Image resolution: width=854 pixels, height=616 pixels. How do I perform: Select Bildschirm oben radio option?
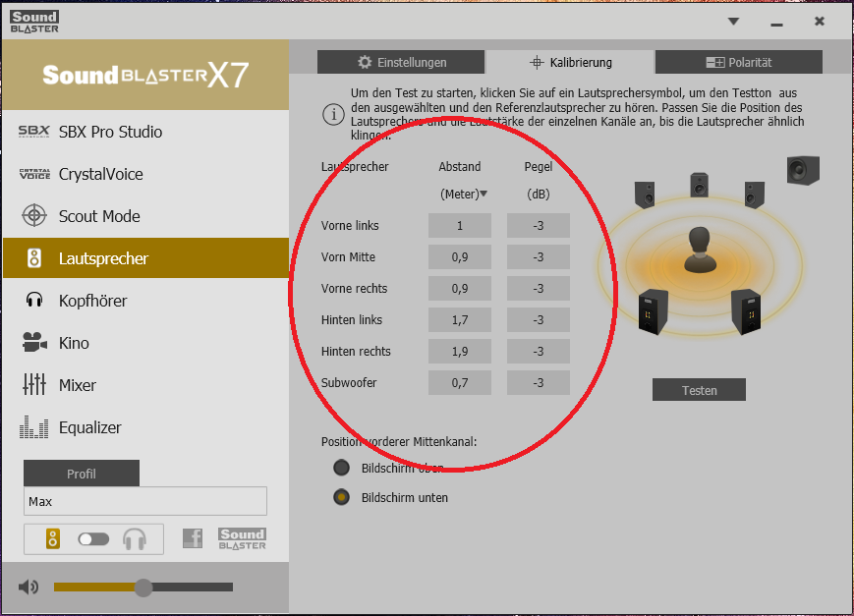(x=341, y=468)
